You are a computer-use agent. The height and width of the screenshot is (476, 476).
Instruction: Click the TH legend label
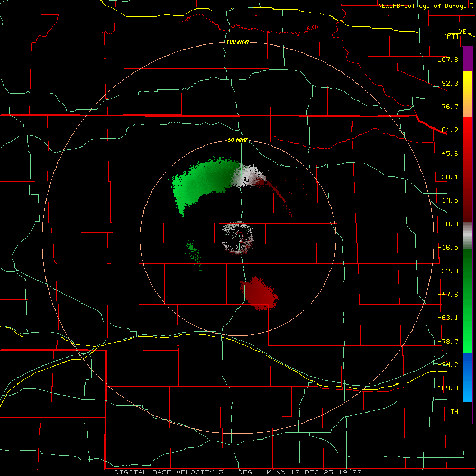coord(454,412)
